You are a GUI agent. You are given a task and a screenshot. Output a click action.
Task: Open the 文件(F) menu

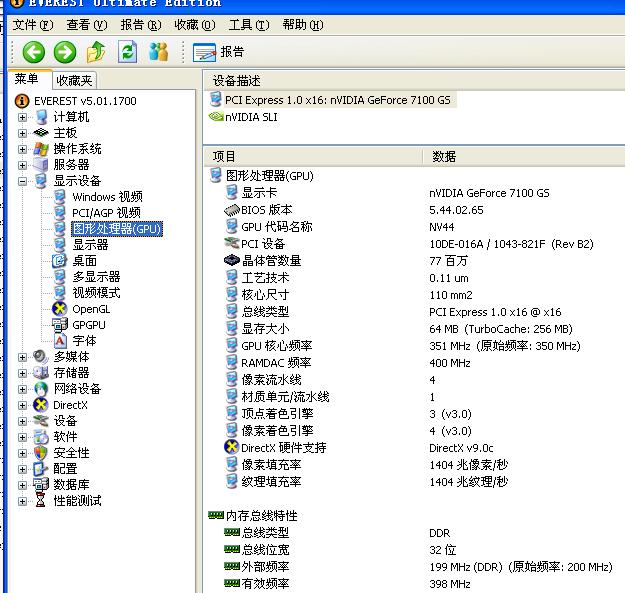pyautogui.click(x=33, y=25)
